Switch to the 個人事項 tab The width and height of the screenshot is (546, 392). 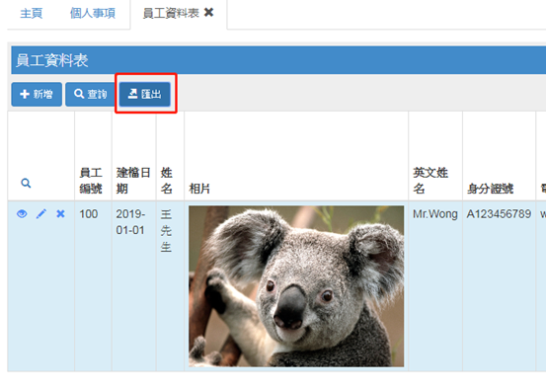pos(92,13)
